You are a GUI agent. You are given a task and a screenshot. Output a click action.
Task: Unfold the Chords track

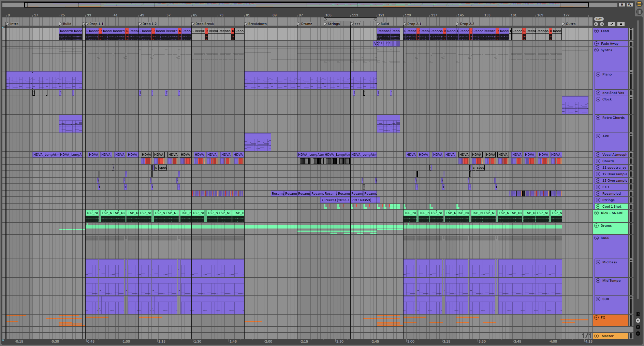pos(598,161)
